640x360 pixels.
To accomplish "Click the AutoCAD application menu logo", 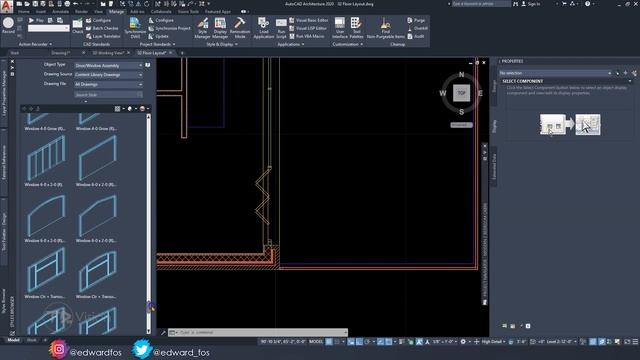I will pyautogui.click(x=7, y=6).
